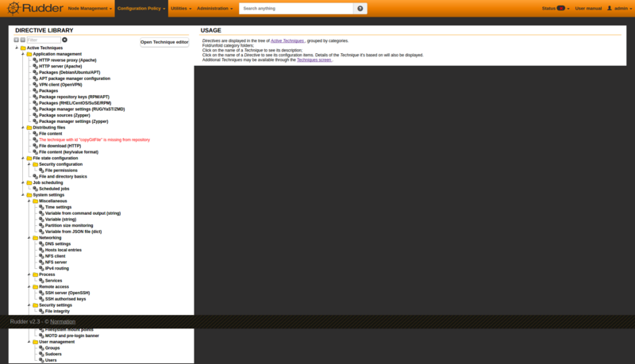Viewport: 635px width, 364px height.
Task: Open the Status dropdown in header
Action: (556, 9)
